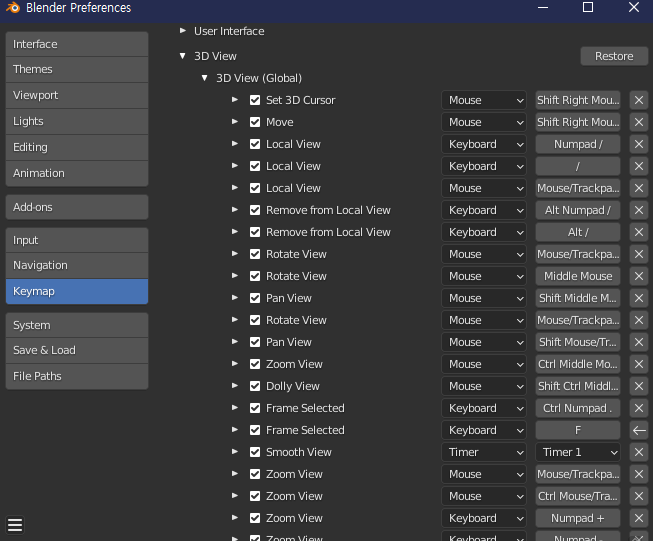Open the Smooth View Timer type dropdown

click(x=484, y=452)
